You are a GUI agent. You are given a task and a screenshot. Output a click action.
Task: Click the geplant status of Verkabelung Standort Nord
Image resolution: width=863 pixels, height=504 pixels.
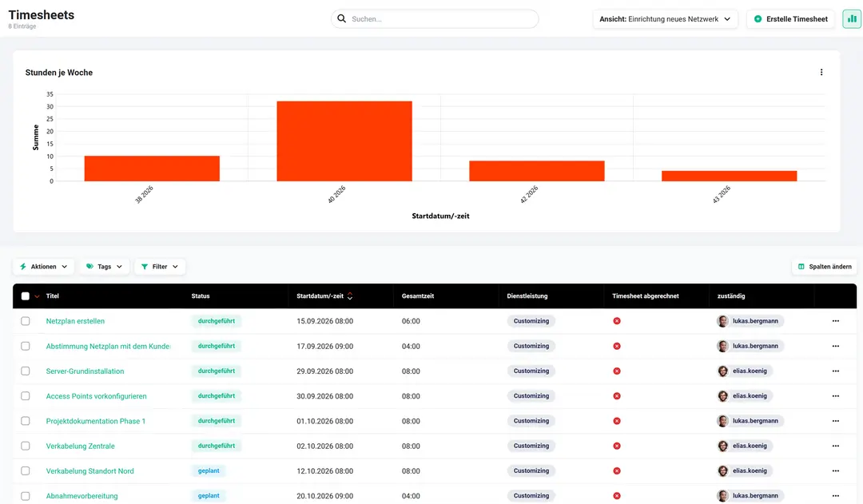point(209,471)
